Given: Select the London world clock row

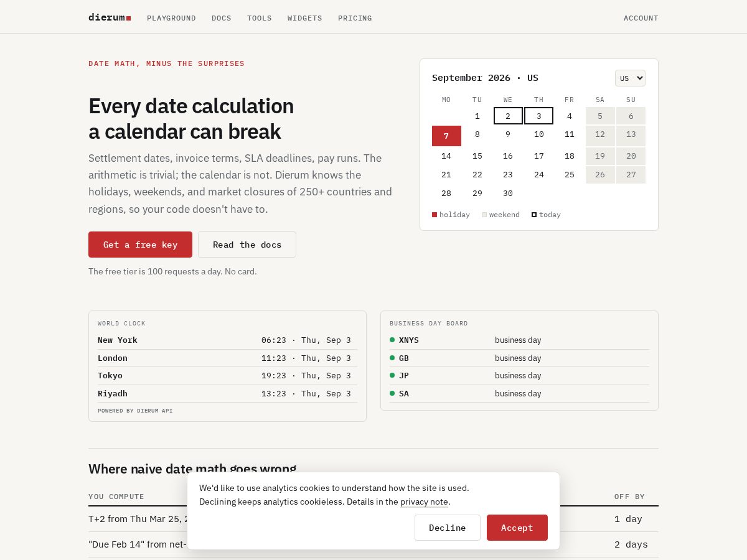Looking at the screenshot, I should coord(227,358).
